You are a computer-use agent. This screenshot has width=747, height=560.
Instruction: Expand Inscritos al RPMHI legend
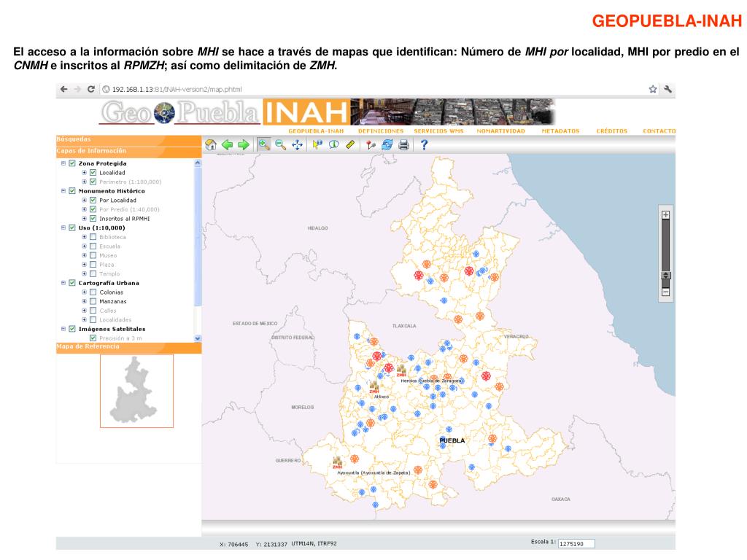[84, 219]
